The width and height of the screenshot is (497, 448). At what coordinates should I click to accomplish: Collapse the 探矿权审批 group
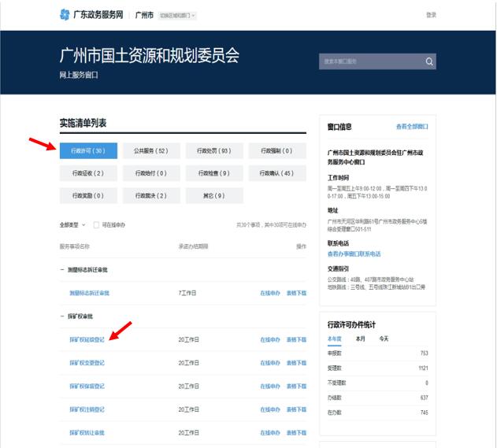61,316
